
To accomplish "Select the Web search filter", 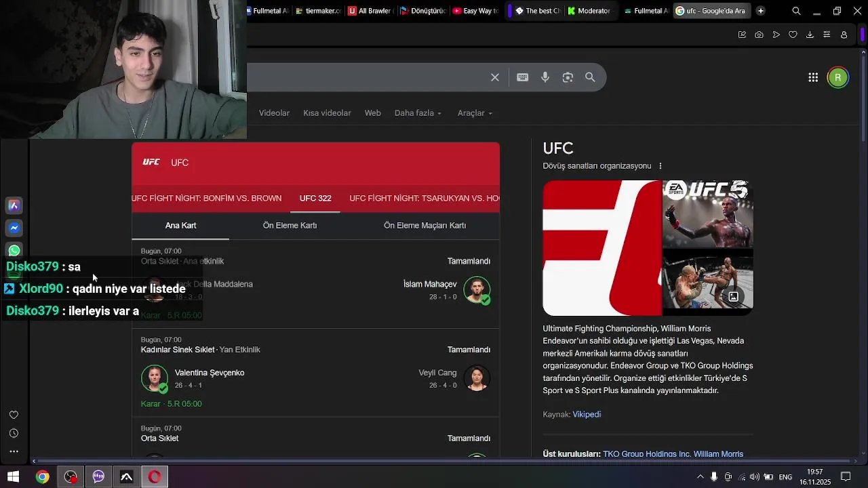I will [x=373, y=113].
